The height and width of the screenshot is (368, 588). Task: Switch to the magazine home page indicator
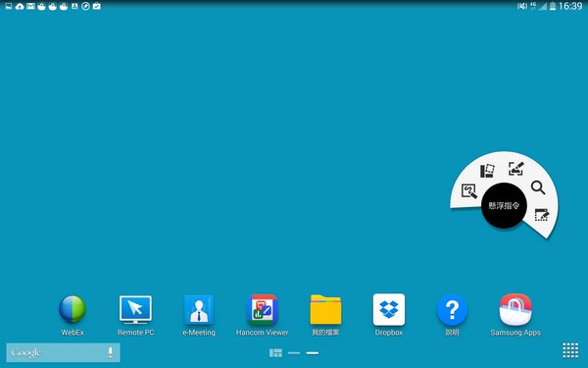pos(275,353)
